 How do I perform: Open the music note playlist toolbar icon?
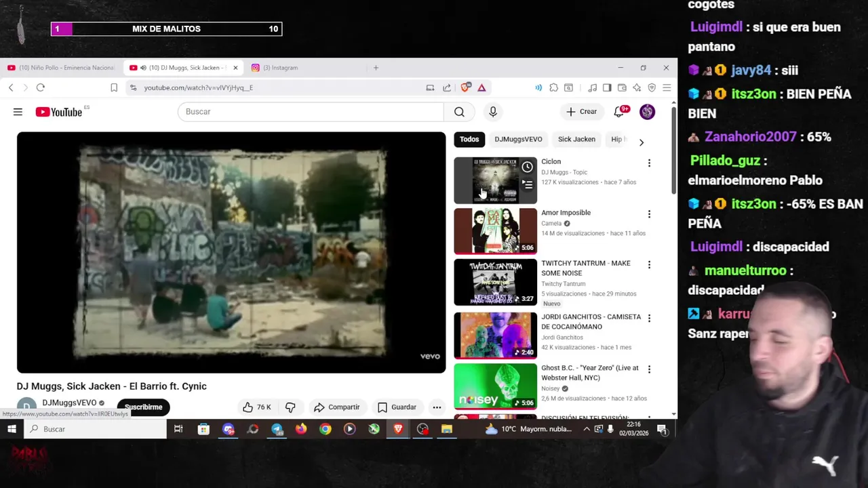593,87
